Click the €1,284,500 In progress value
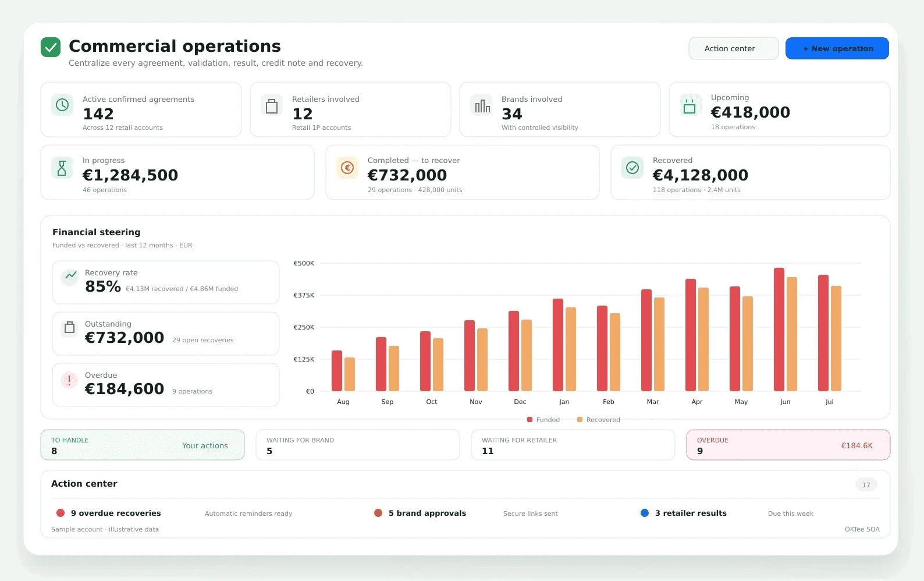 point(130,175)
